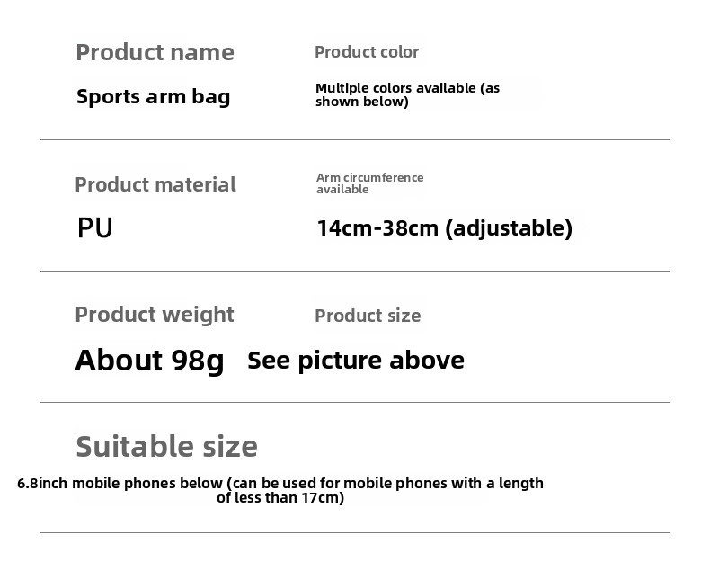Click the divider line below Sports arm bag
Viewport: 710px width, 588px height.
(x=354, y=140)
